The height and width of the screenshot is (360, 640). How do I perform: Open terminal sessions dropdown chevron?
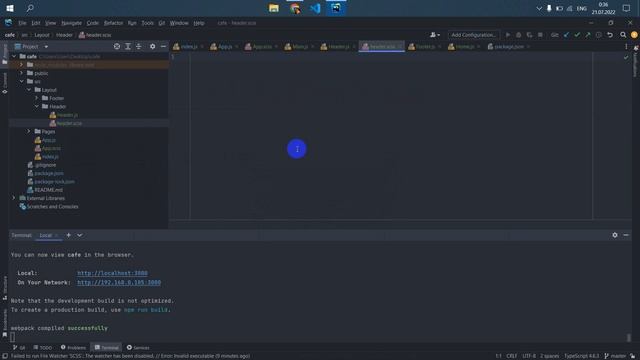(x=80, y=235)
